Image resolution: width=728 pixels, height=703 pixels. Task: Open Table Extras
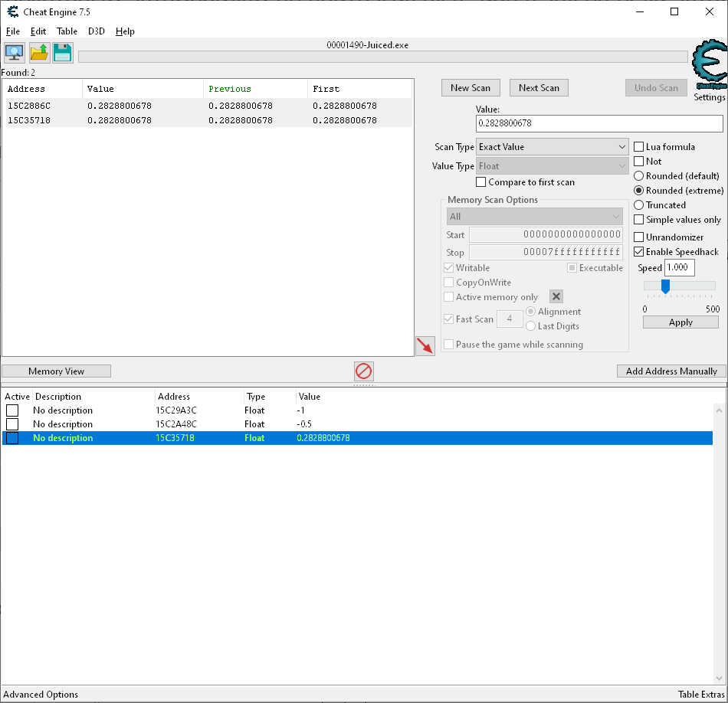(x=701, y=695)
